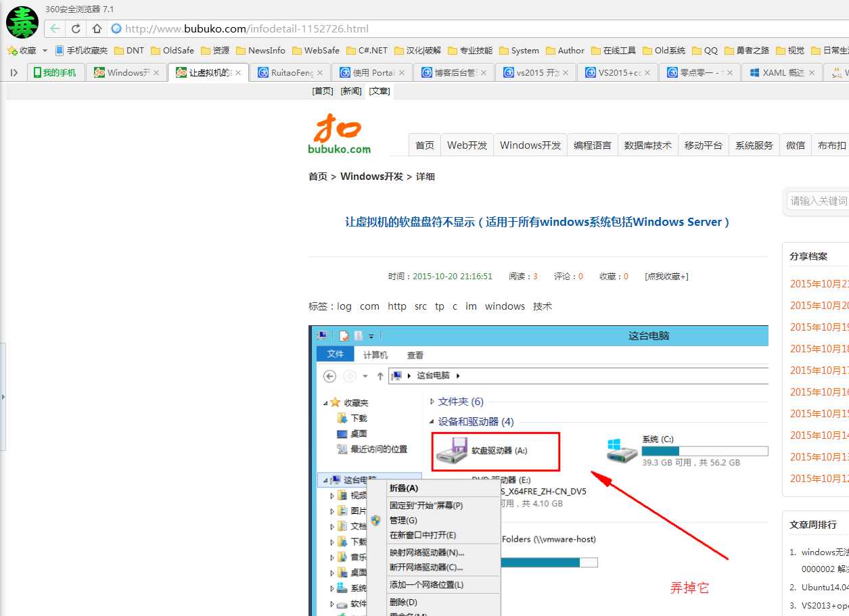849x616 pixels.
Task: Expand the favorites dropdown arrow beside 收藏
Action: [45, 51]
